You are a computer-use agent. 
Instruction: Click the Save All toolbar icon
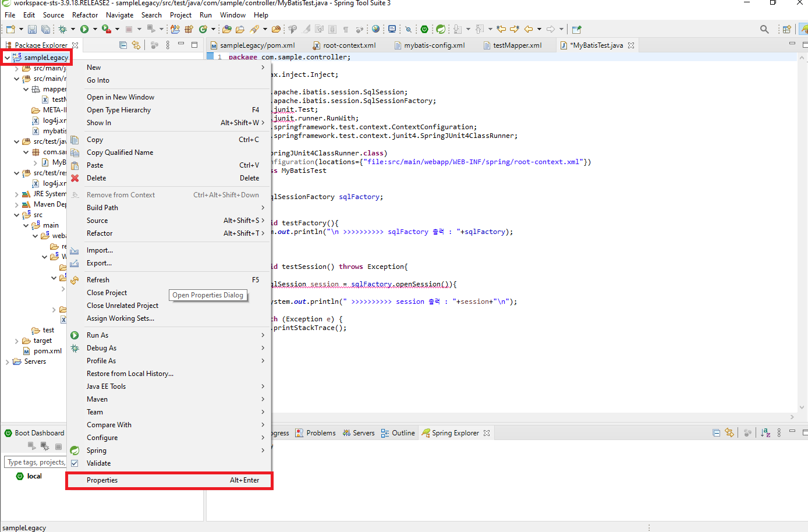point(45,29)
